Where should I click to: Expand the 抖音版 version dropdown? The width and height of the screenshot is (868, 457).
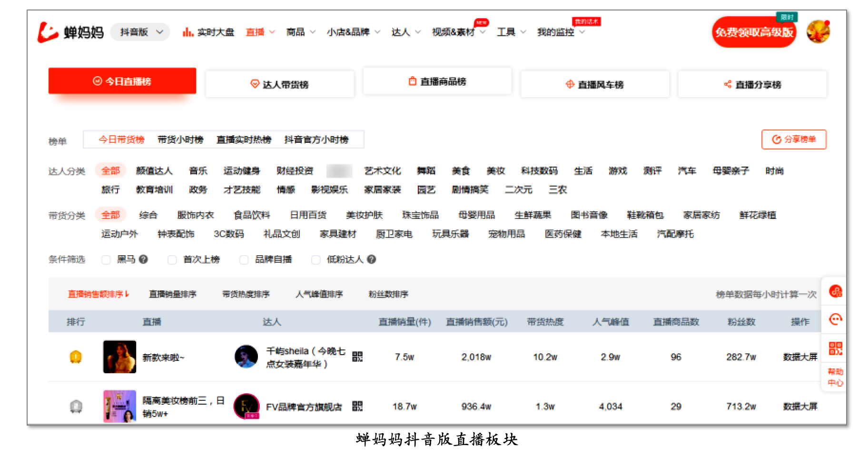click(x=140, y=32)
